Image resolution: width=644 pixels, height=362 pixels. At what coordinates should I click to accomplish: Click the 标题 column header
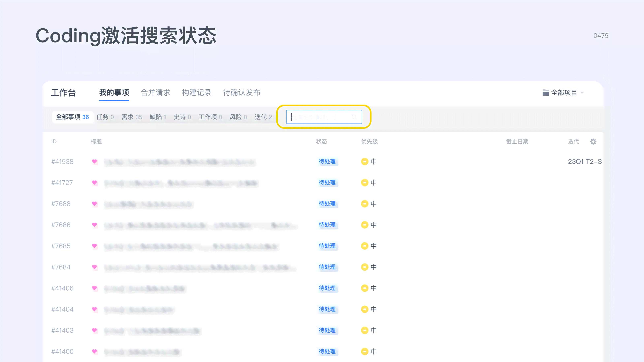(x=96, y=142)
